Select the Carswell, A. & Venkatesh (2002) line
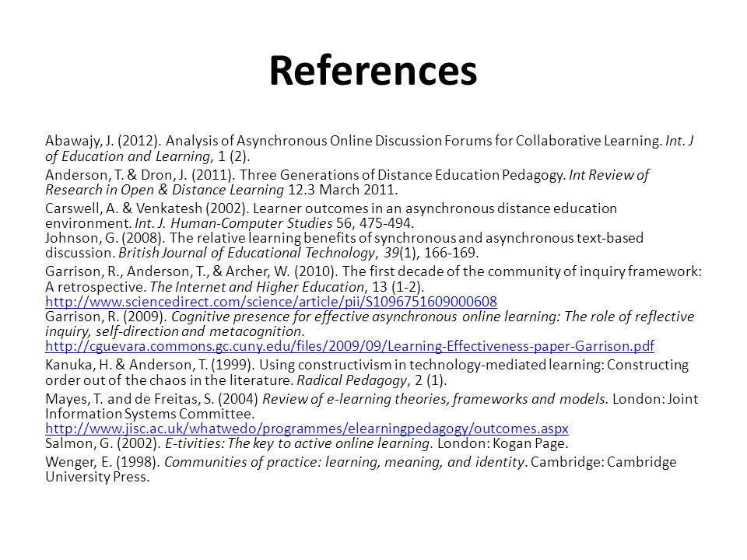 [331, 208]
